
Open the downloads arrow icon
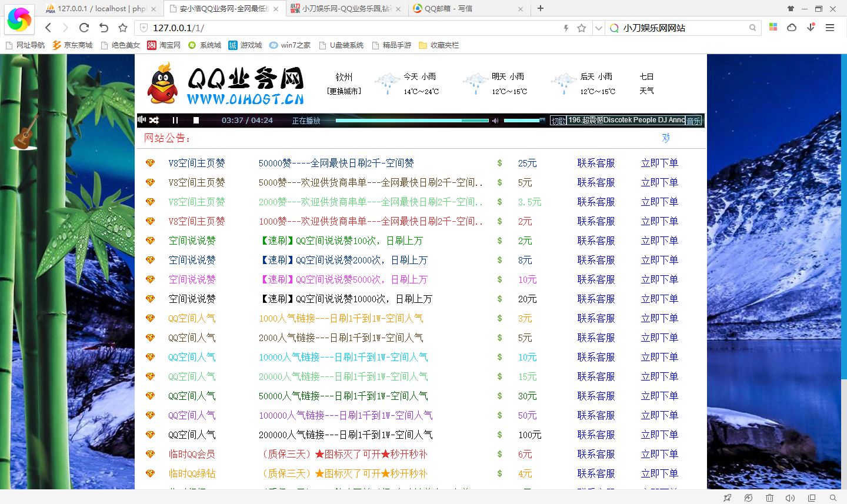tap(811, 27)
